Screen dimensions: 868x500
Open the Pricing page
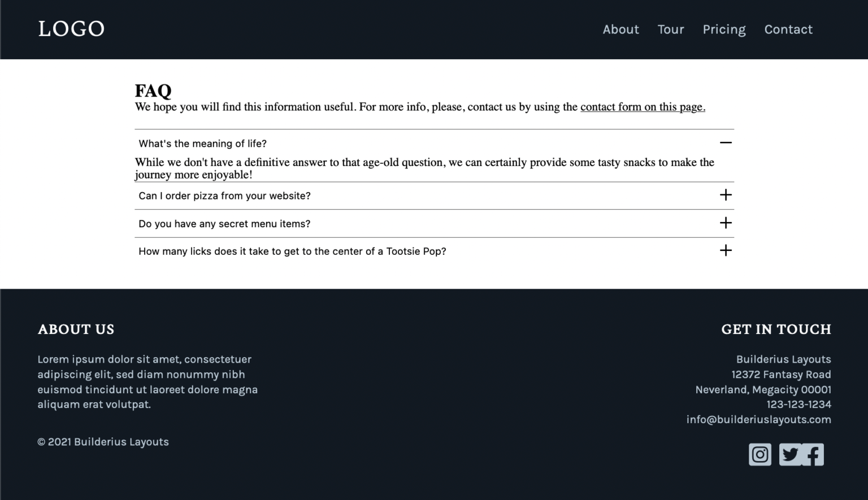(724, 29)
